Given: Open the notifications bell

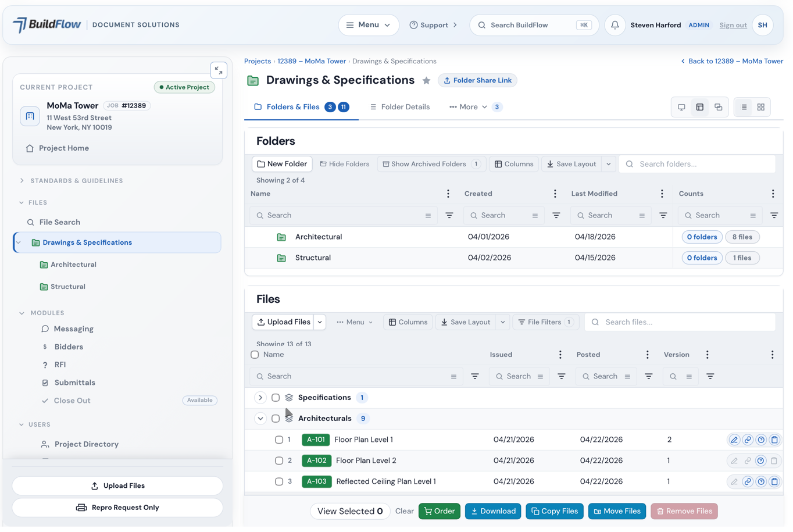Looking at the screenshot, I should [615, 25].
